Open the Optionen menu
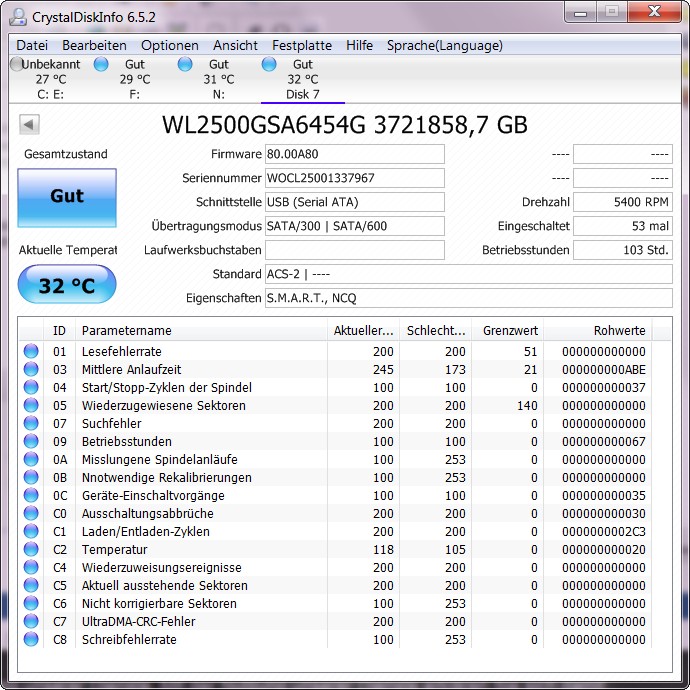Screen dimensions: 690x690 (169, 45)
